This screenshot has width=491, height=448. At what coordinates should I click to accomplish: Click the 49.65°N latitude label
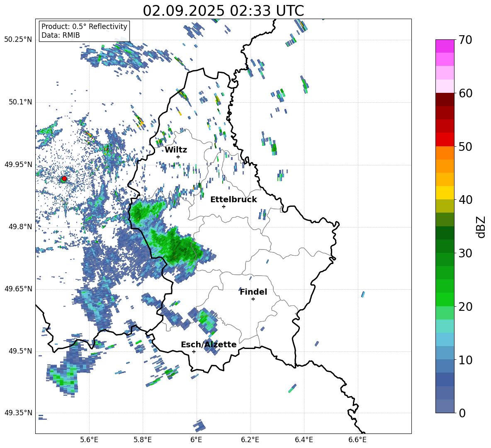coord(18,289)
